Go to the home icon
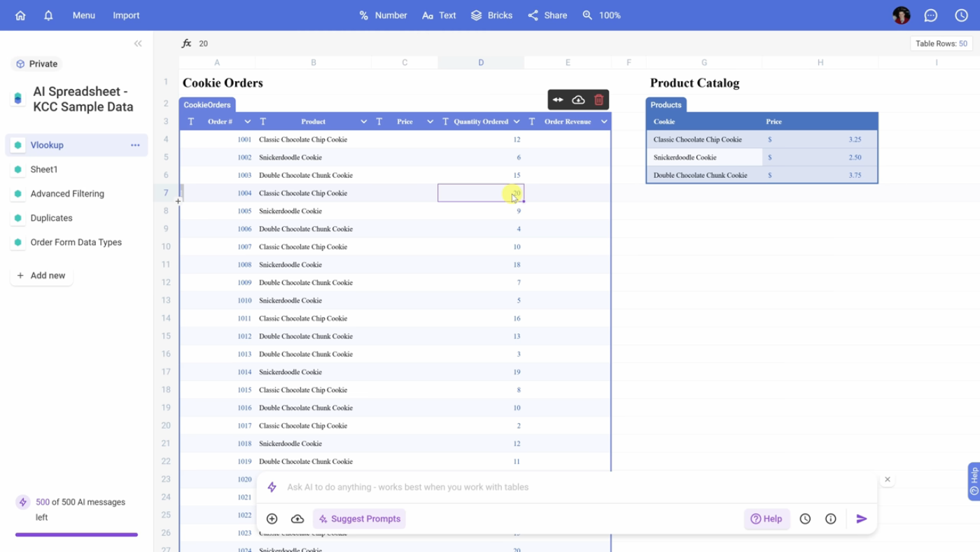This screenshot has height=552, width=980. [x=20, y=15]
